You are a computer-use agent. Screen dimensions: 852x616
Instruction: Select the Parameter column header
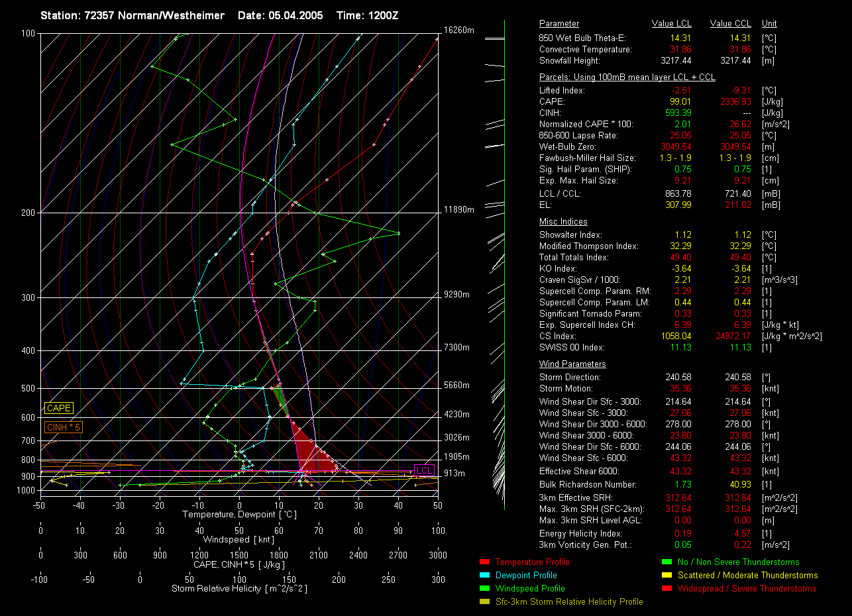tap(559, 24)
